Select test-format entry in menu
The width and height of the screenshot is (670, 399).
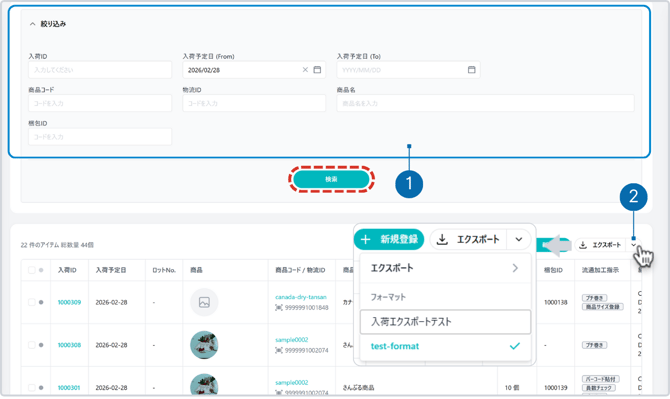pyautogui.click(x=445, y=346)
